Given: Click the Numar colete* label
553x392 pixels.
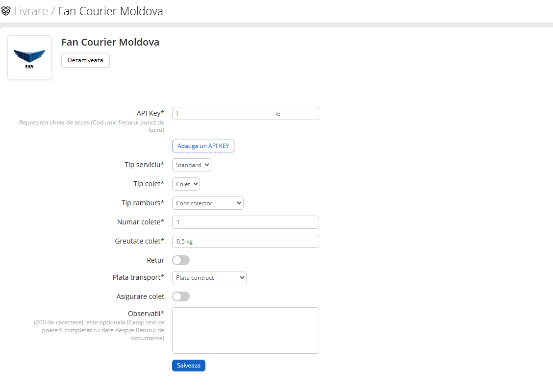Looking at the screenshot, I should [x=140, y=222].
